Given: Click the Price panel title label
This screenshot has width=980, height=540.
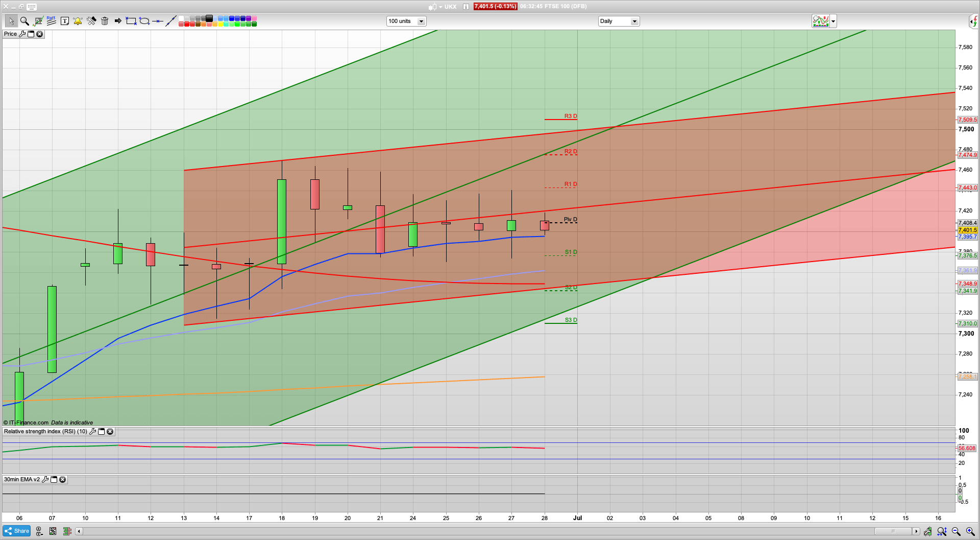Looking at the screenshot, I should point(10,34).
